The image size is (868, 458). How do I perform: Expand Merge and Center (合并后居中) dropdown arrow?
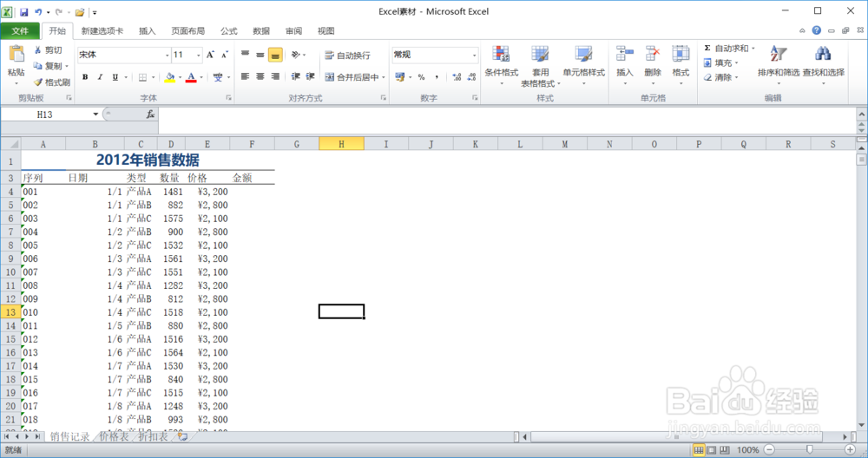pos(383,77)
